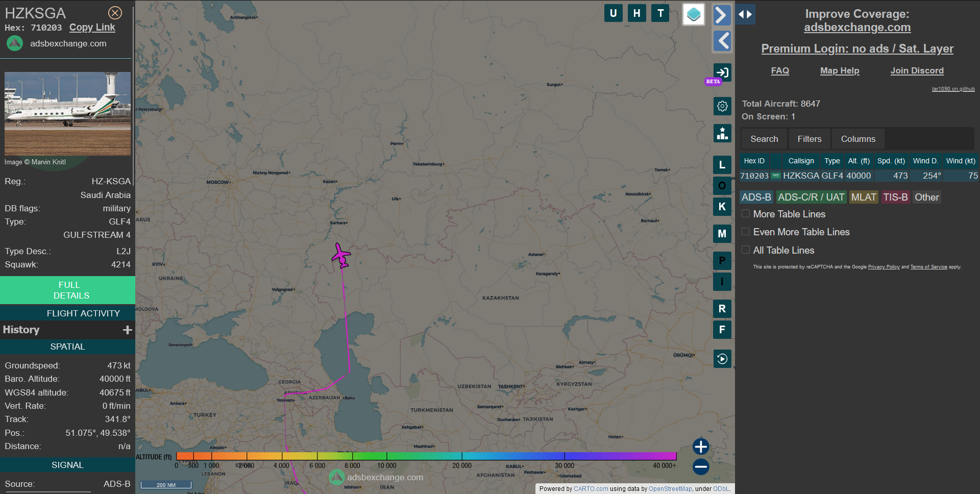Open Join Discord link
The height and width of the screenshot is (494, 980).
(x=917, y=70)
